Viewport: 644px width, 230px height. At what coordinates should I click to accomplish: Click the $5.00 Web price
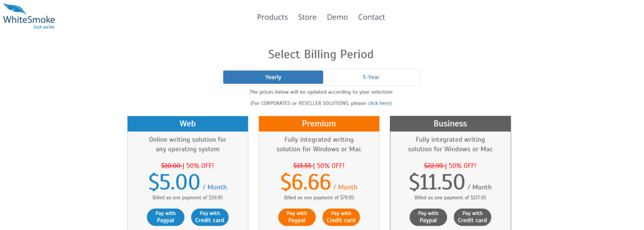click(x=174, y=182)
